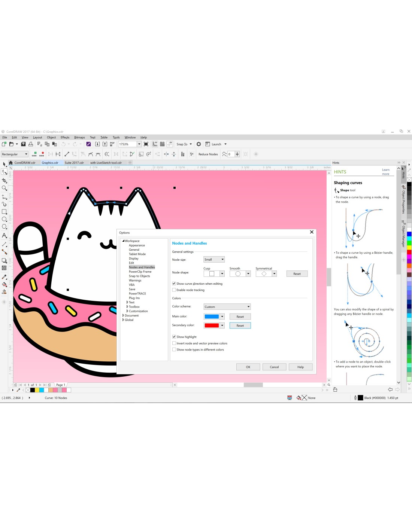Select the Shape tool in the toolbox
This screenshot has width=412, height=532.
tap(4, 172)
